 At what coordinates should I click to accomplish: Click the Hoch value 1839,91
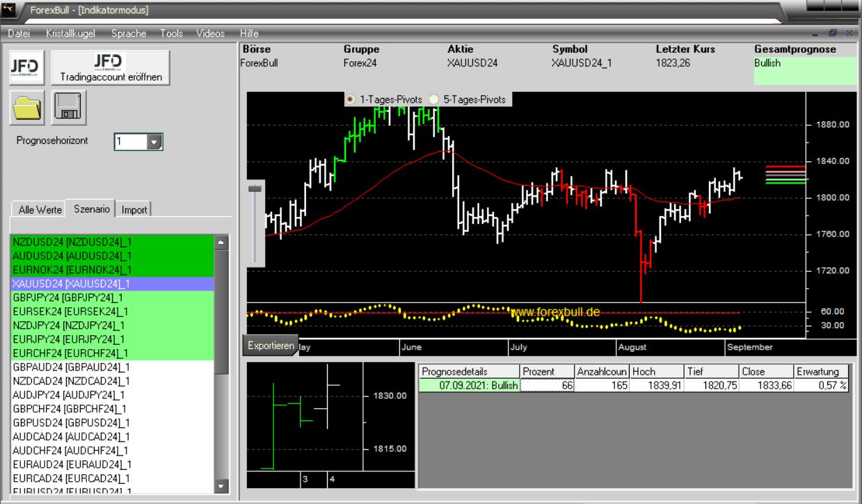(x=657, y=385)
